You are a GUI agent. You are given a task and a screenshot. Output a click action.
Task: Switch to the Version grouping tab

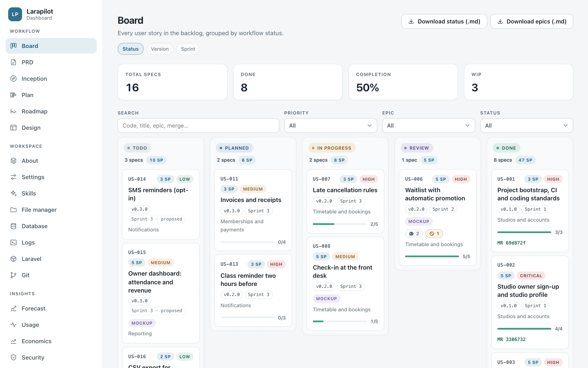[160, 49]
